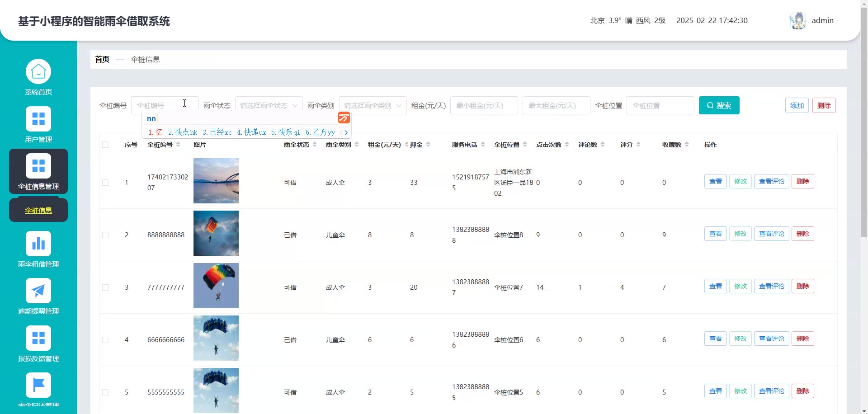Open the 系统首页 home icon
The width and height of the screenshot is (868, 414).
(38, 71)
